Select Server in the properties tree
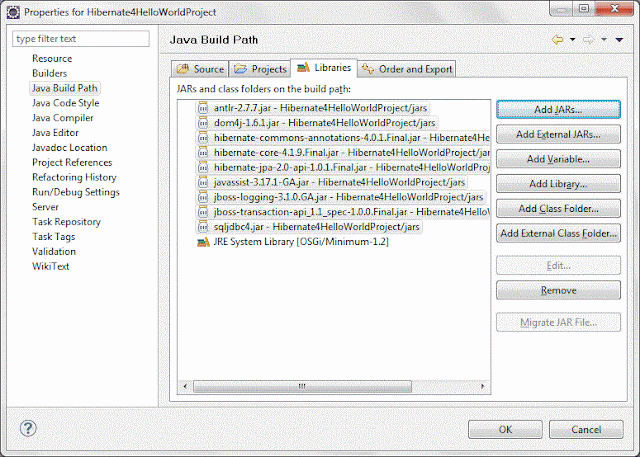640x457 pixels. [x=45, y=207]
